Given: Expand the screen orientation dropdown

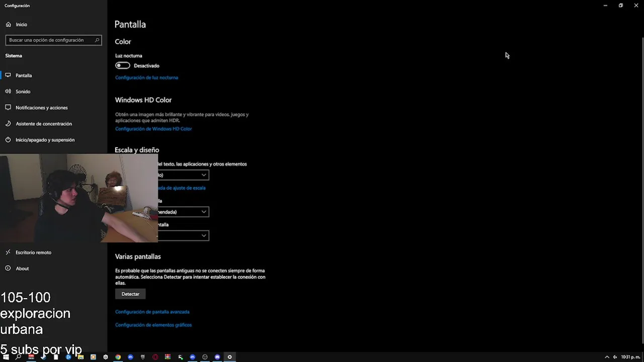Looking at the screenshot, I should click(x=183, y=235).
